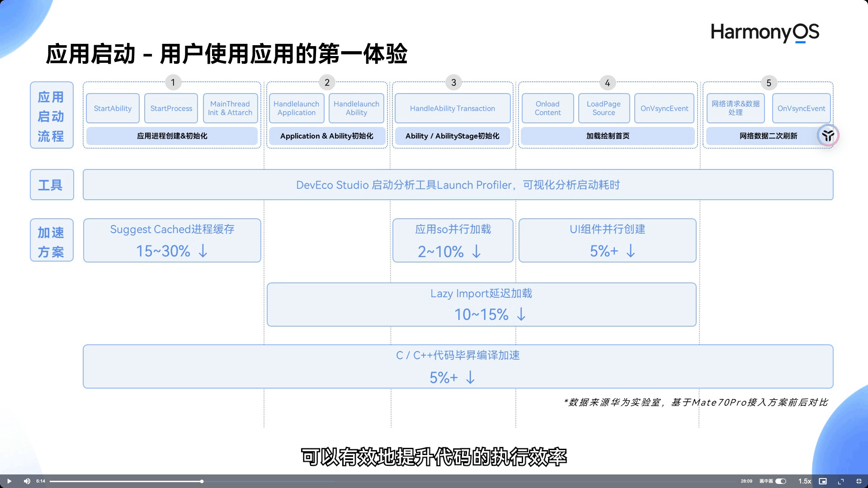Open the 1.5x playback speed menu

tap(804, 481)
